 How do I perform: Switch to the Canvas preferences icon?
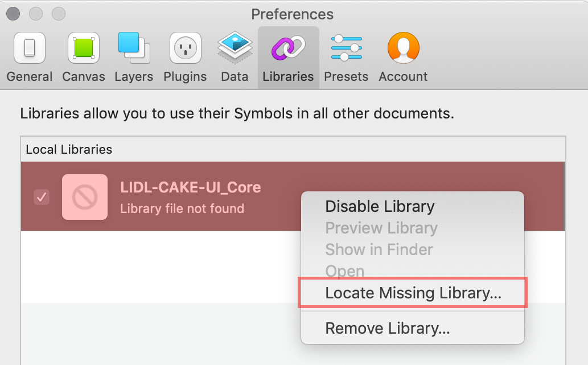point(84,48)
